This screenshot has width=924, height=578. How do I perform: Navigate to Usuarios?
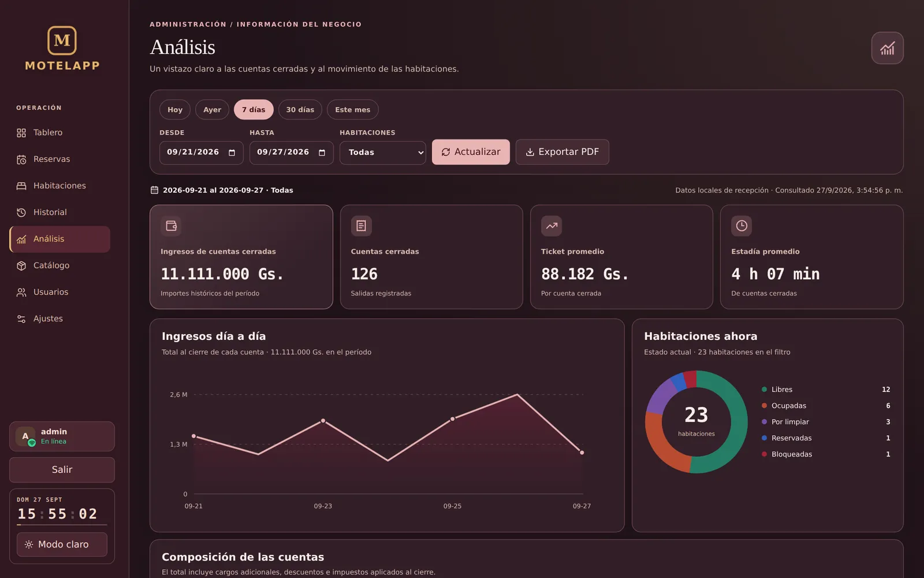[59, 292]
